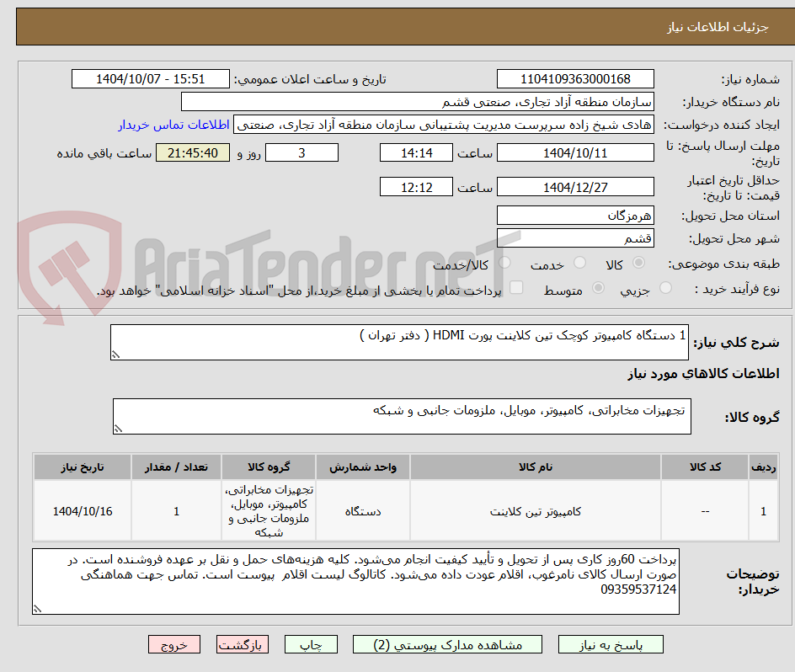Click the 'تعداد / مقدار' column header
The image size is (795, 672).
pos(177,467)
